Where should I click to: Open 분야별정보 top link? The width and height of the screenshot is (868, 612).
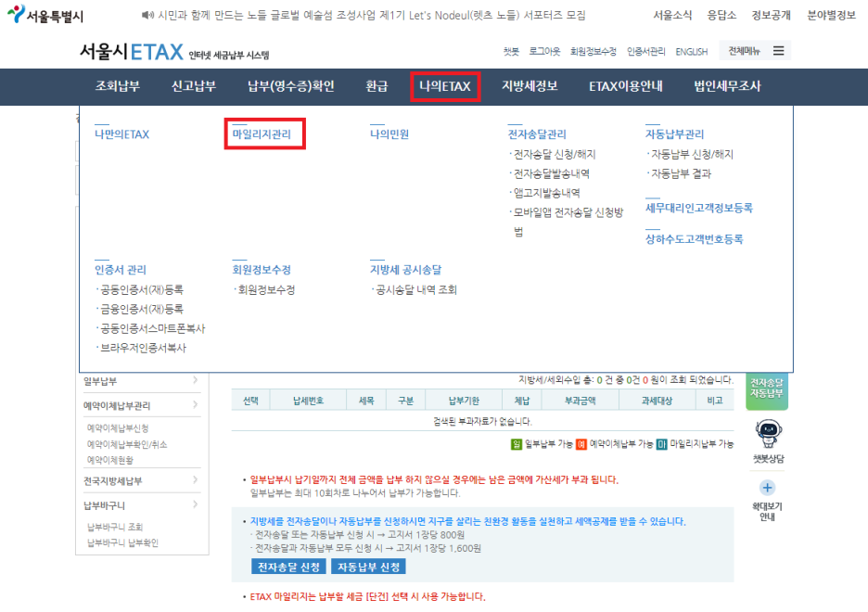tap(831, 16)
